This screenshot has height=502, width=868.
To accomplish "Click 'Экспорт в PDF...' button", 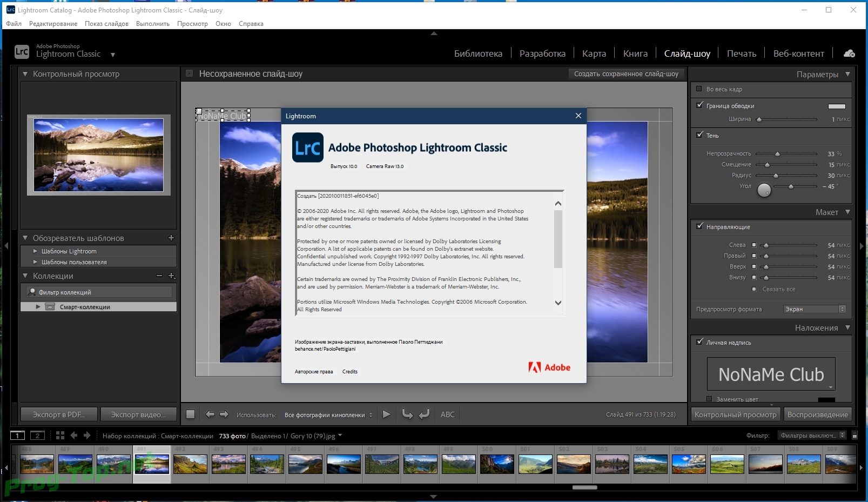I will [x=59, y=414].
